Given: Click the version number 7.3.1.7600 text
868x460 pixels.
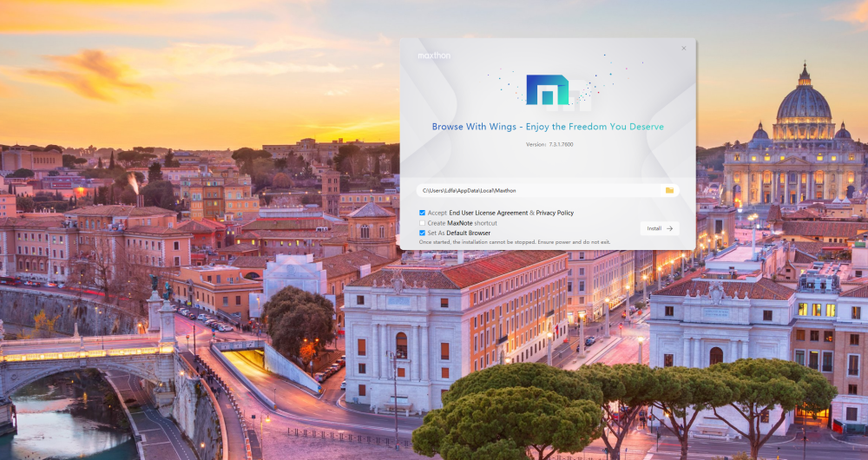Looking at the screenshot, I should (x=555, y=144).
